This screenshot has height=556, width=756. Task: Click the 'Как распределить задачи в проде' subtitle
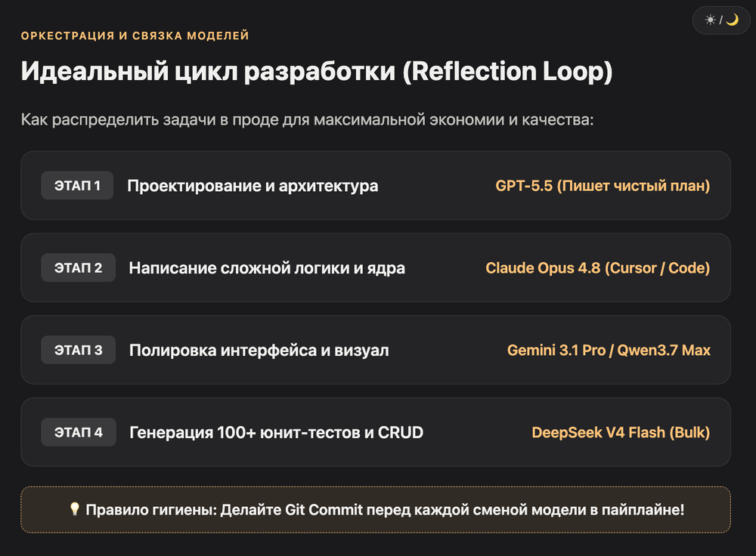coord(307,119)
